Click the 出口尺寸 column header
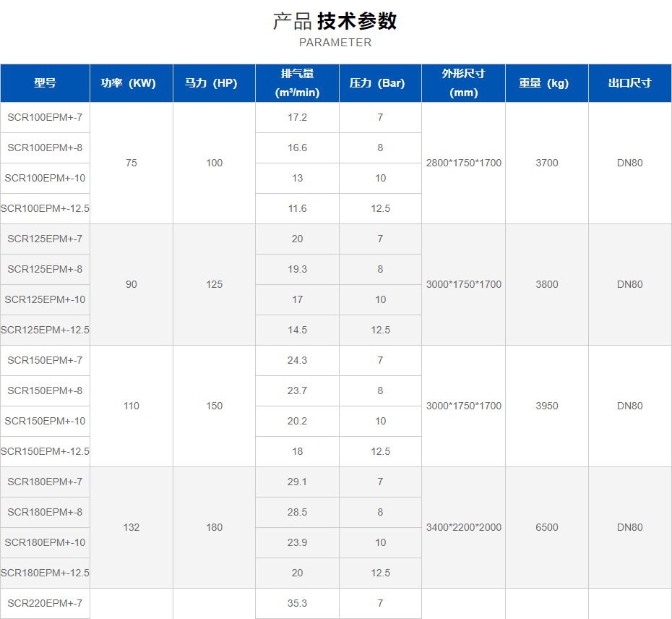This screenshot has height=619, width=672. (x=629, y=83)
